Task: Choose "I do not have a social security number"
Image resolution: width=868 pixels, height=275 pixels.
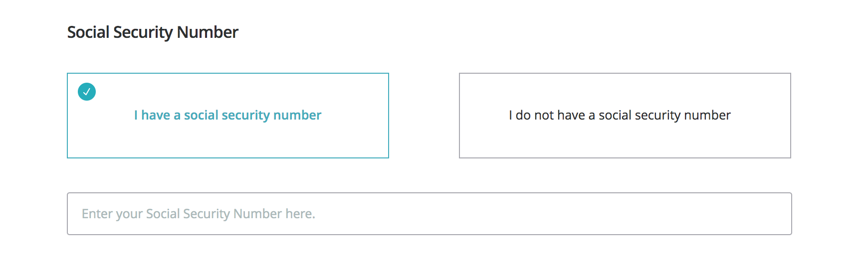Action: coord(625,116)
